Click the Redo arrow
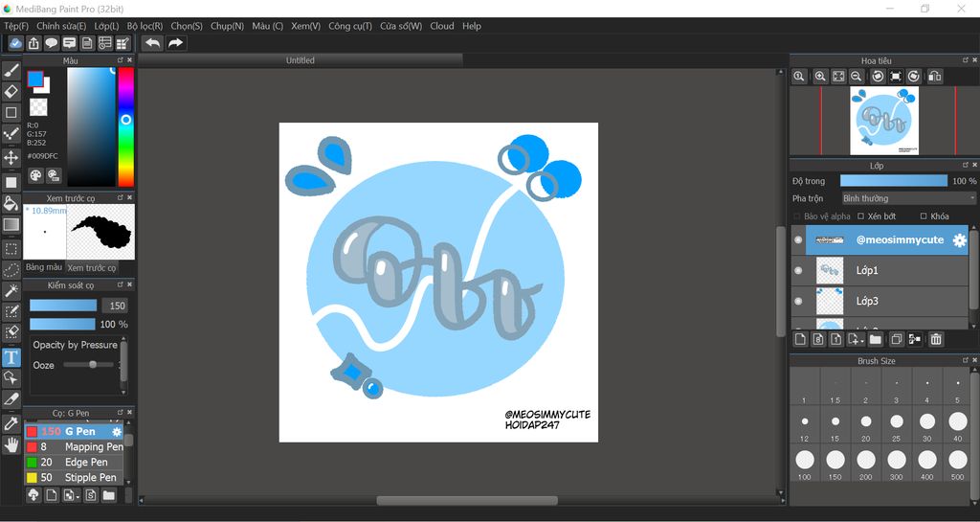Image resolution: width=980 pixels, height=522 pixels. 176,43
